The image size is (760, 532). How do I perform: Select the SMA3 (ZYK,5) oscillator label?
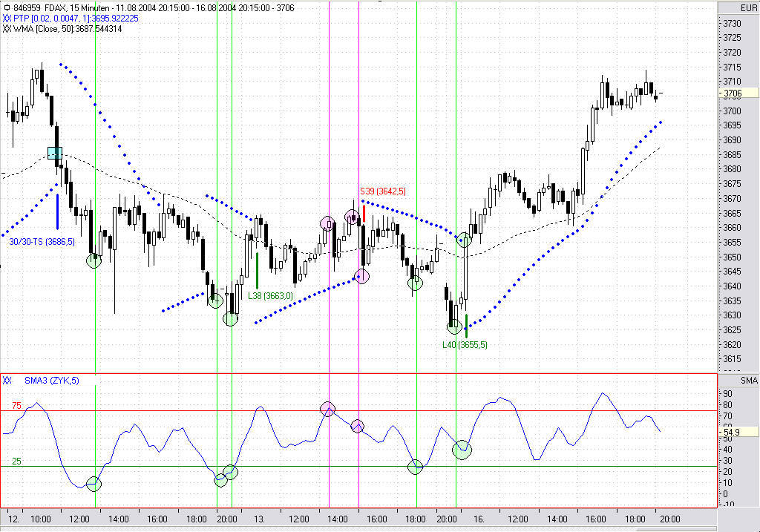[52, 381]
